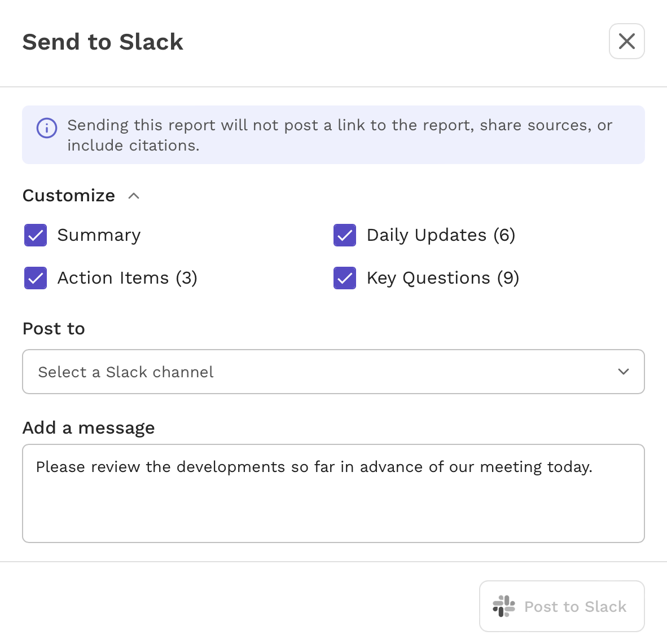Collapse the Customize section chevron

[134, 196]
